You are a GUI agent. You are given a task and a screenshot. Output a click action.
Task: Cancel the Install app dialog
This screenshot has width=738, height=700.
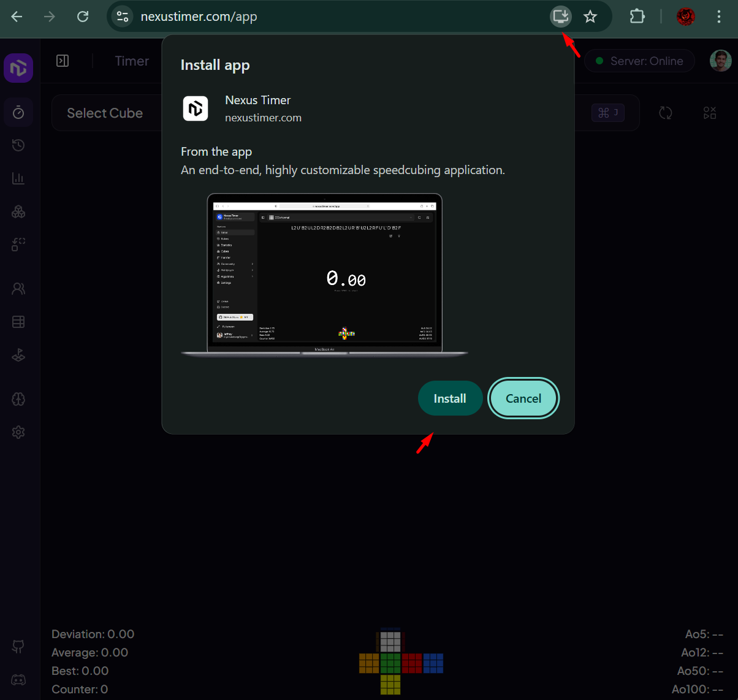click(x=523, y=398)
